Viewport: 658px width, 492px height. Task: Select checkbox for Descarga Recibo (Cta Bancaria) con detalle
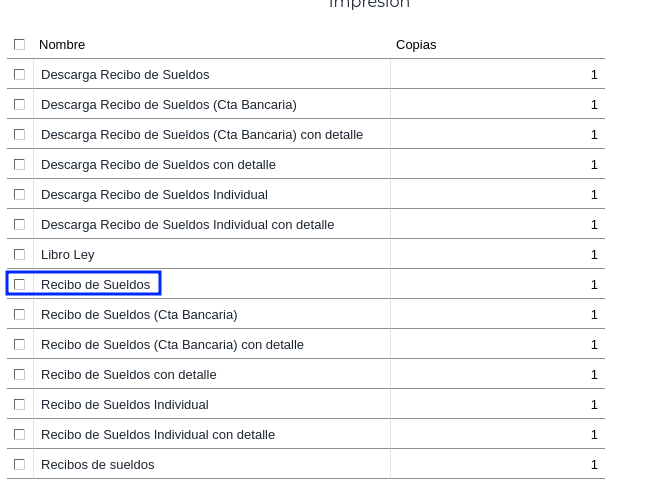pyautogui.click(x=19, y=135)
